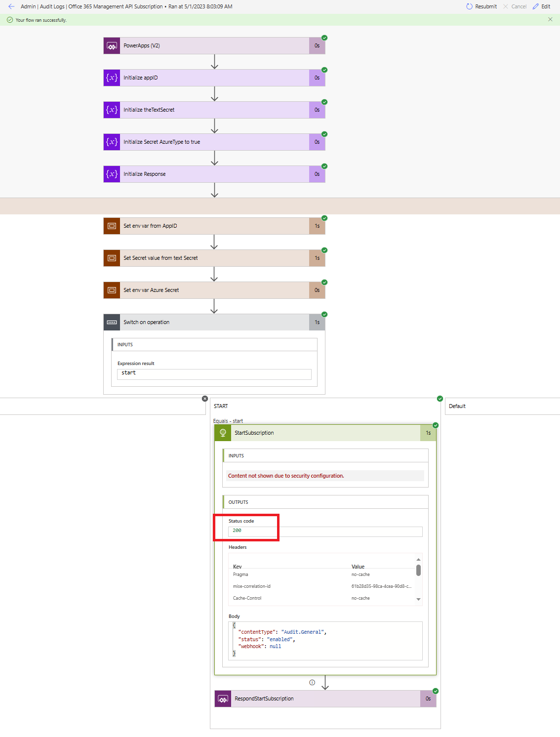
Task: Dismiss the flow success banner
Action: pyautogui.click(x=550, y=19)
